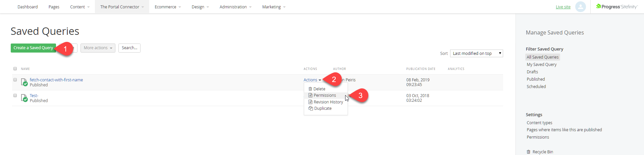Open the fetch-contact-with-first-name query link
The image size is (644, 155).
coord(56,80)
